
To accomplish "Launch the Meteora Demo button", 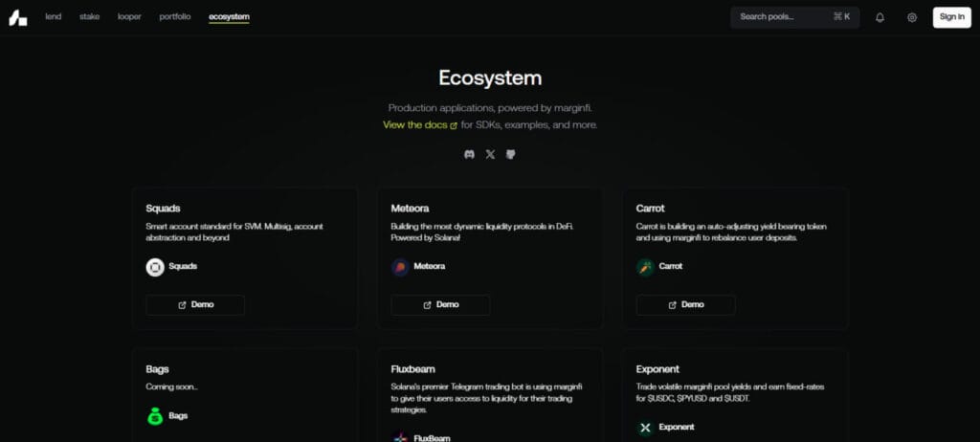I will tap(440, 305).
